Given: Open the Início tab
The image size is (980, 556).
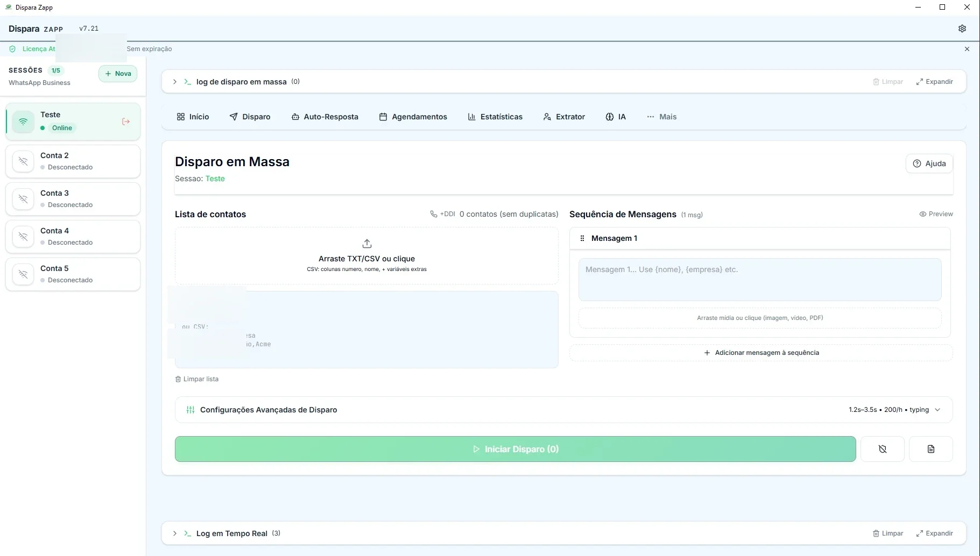Looking at the screenshot, I should 193,117.
